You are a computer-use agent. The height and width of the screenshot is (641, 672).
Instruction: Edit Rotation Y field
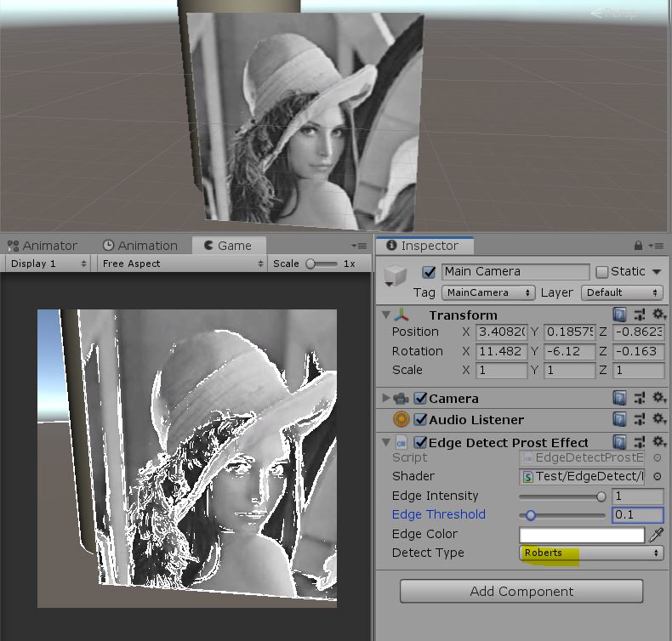pyautogui.click(x=570, y=352)
